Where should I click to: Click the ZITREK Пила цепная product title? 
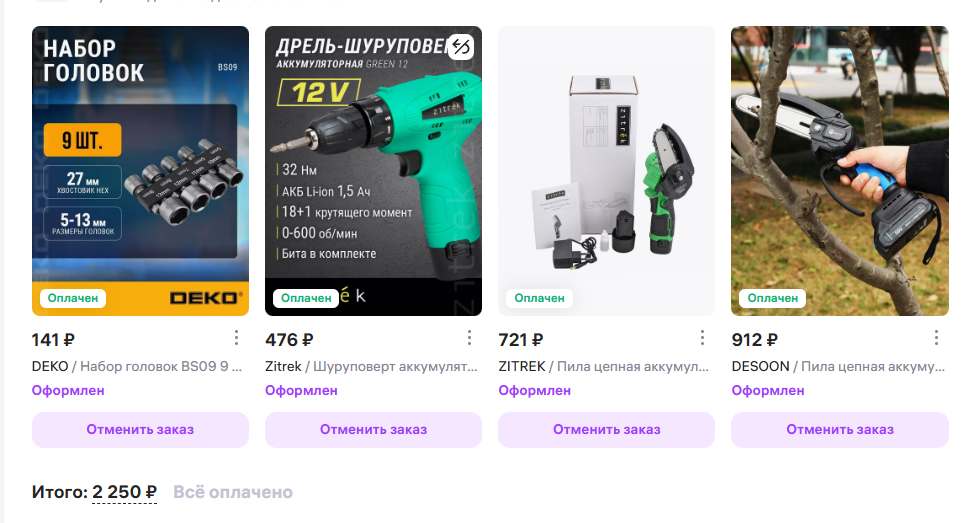(x=604, y=367)
